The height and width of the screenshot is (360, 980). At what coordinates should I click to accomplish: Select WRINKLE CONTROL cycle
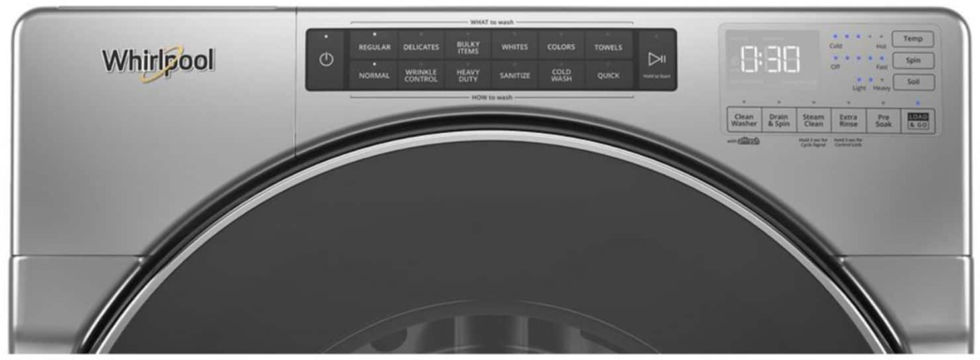click(x=421, y=75)
